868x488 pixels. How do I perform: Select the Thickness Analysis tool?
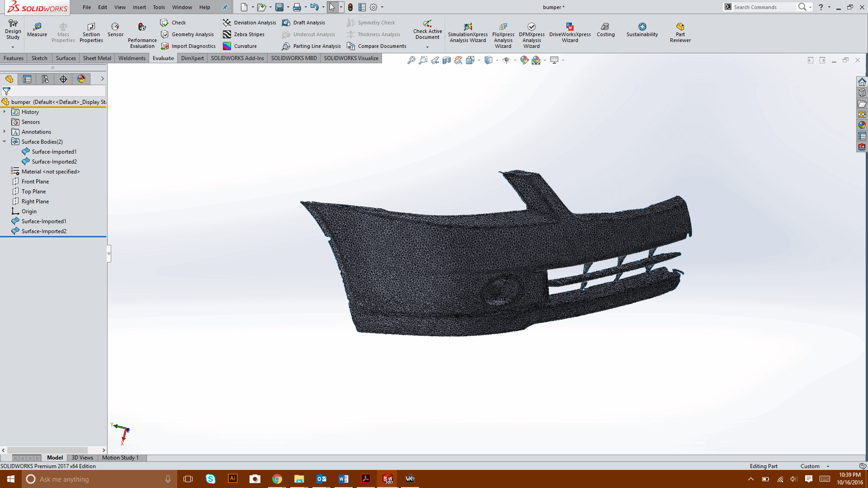pyautogui.click(x=374, y=34)
